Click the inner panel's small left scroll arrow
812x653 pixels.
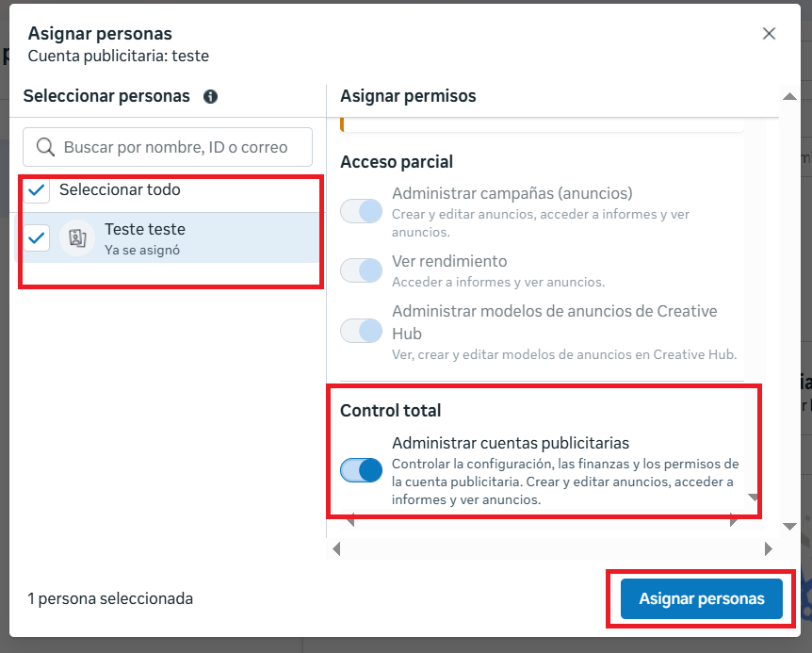click(x=350, y=520)
